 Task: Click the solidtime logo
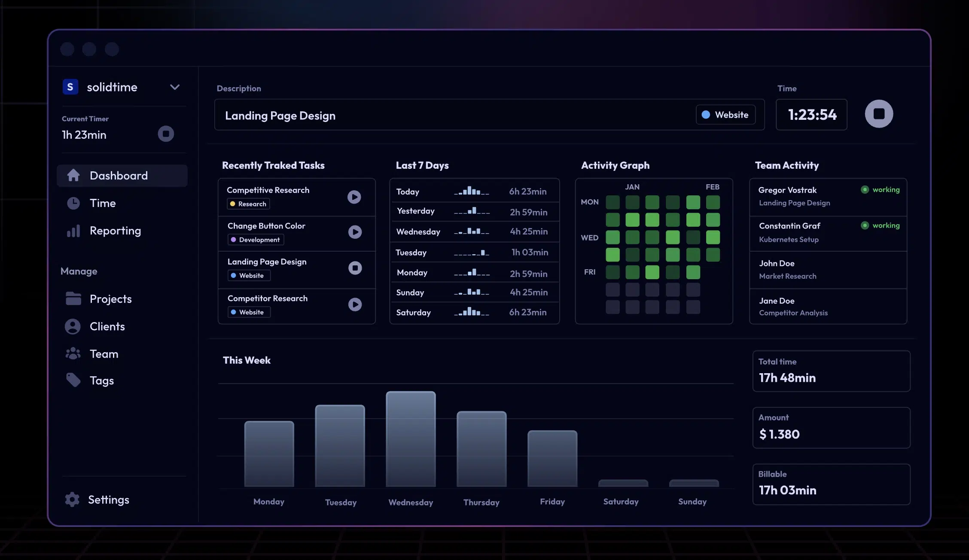[x=70, y=87]
